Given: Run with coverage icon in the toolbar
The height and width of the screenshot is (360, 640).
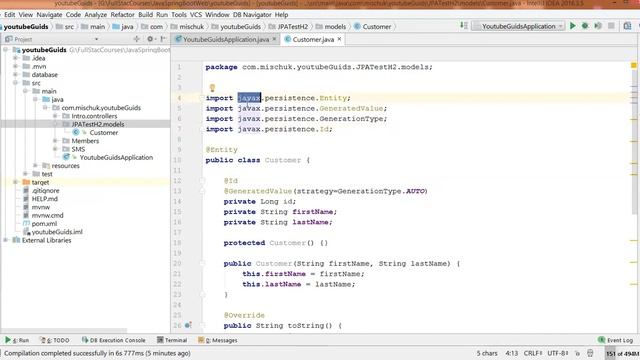Looking at the screenshot, I should click(x=598, y=26).
